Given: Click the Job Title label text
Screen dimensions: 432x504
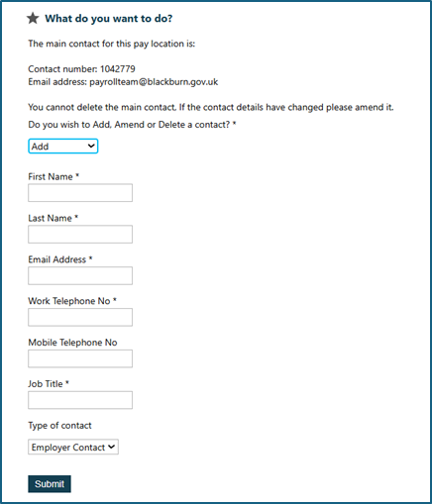Looking at the screenshot, I should point(46,384).
